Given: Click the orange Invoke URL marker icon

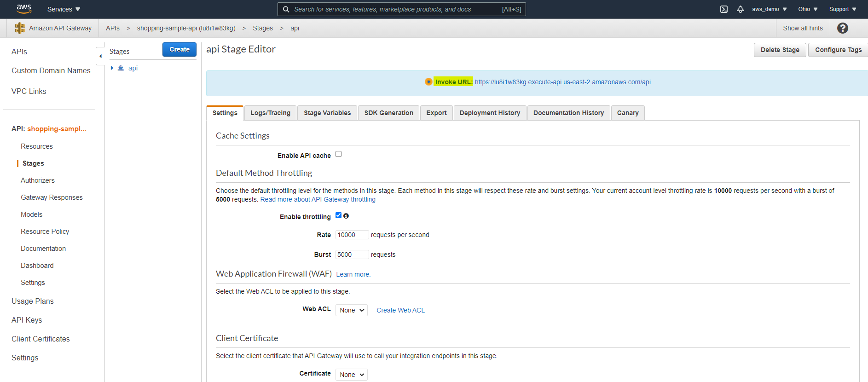Looking at the screenshot, I should coord(428,82).
